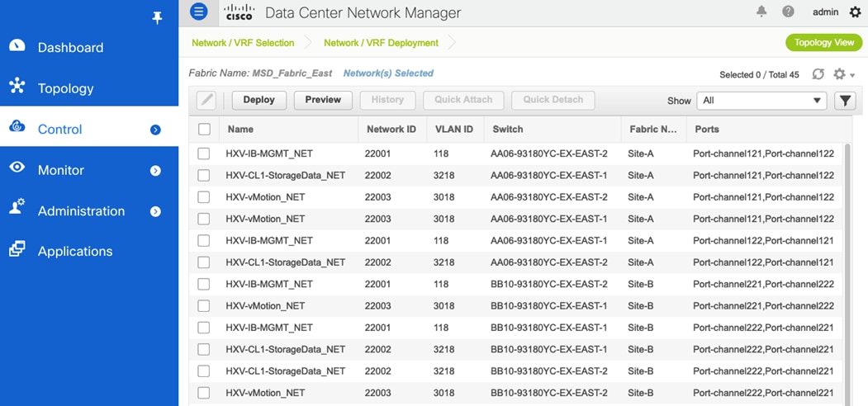
Task: Expand the Monitor submenu arrow
Action: (x=155, y=170)
